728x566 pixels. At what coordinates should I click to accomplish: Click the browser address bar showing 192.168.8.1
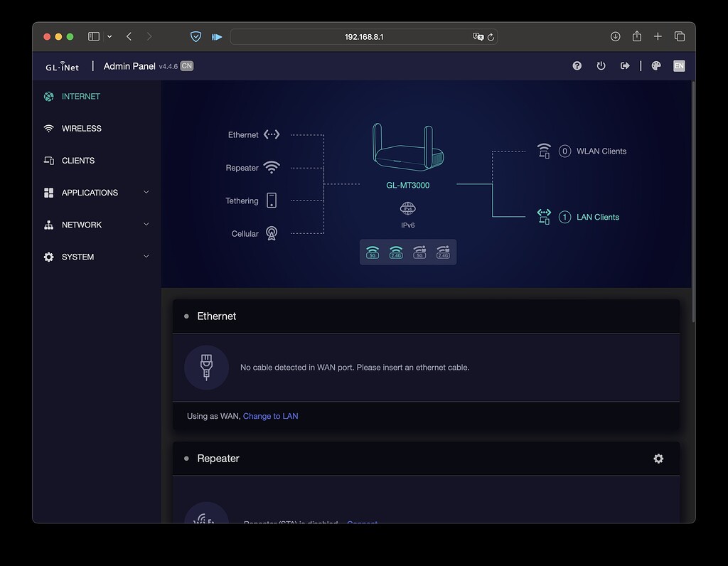(x=364, y=36)
